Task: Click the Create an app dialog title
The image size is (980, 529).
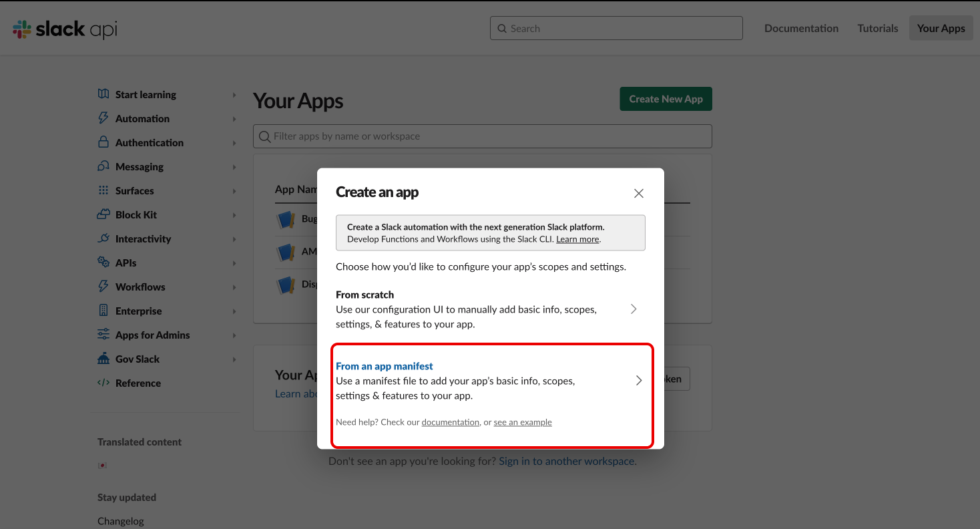Action: 377,192
